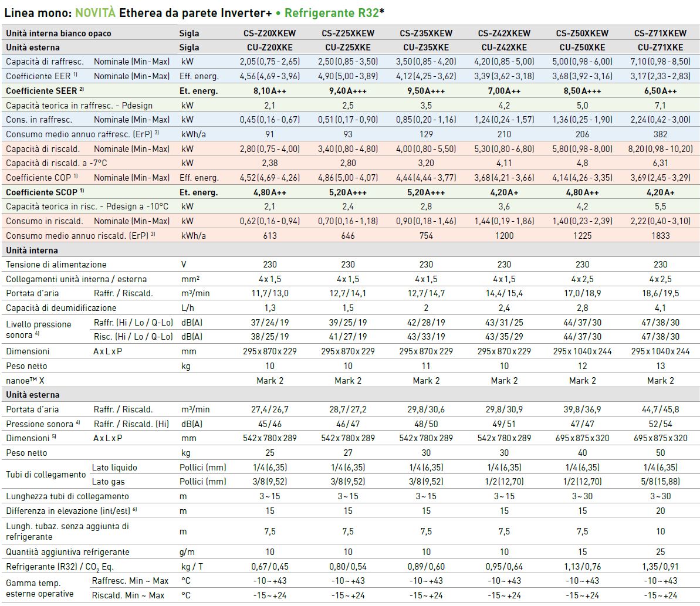This screenshot has height=606, width=700.
Task: Select indoor airflow value 11,7/13,0
Action: [270, 294]
